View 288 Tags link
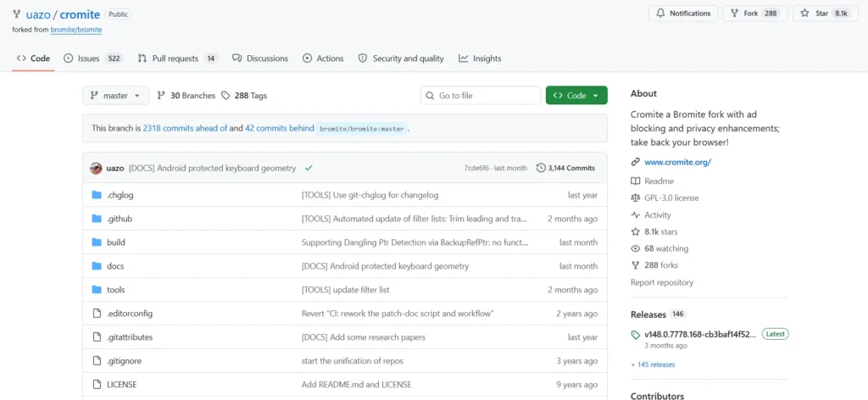This screenshot has height=400, width=868. 244,95
